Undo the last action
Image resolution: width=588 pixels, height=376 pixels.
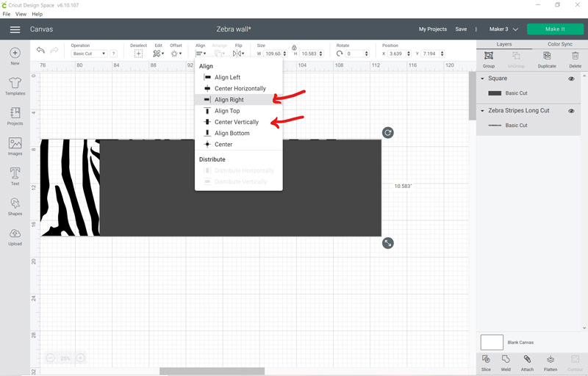pos(40,50)
